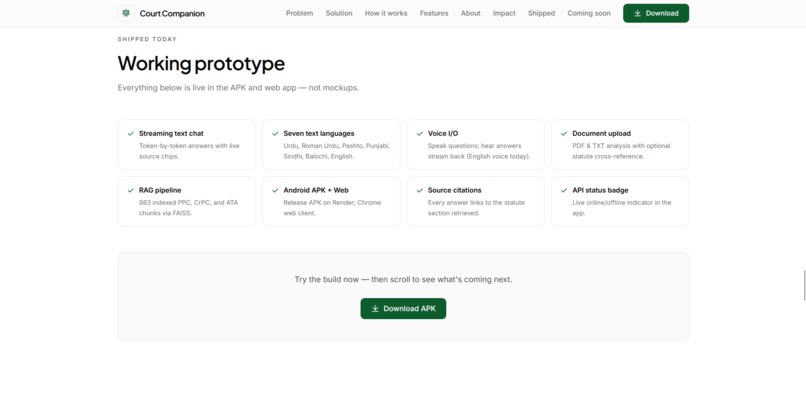Click the description 'Every answer links to the statute'
This screenshot has height=407, width=806.
tap(476, 208)
